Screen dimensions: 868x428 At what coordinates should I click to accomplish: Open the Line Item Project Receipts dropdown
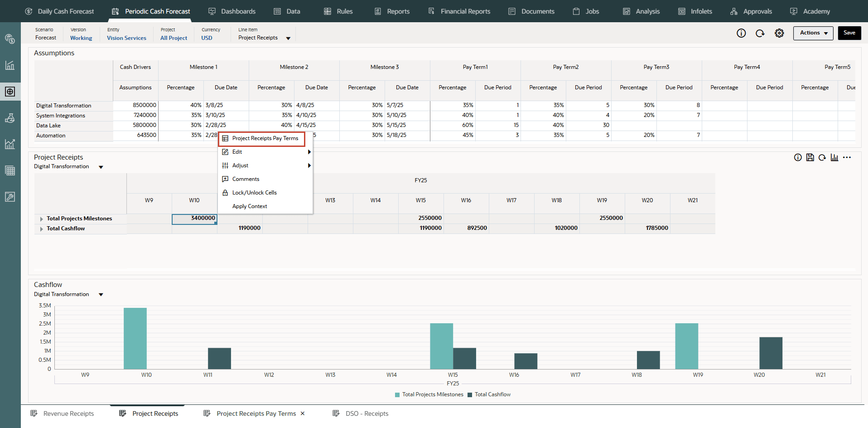288,39
